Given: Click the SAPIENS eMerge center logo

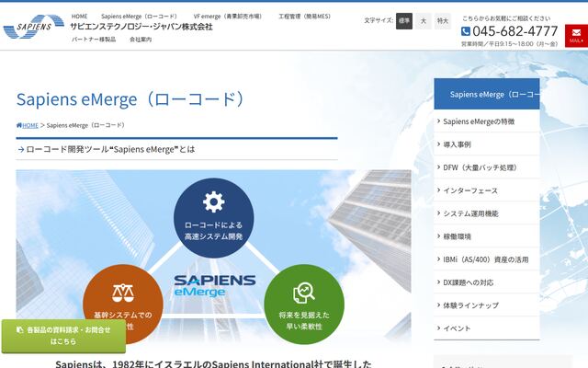Looking at the screenshot, I should click(x=215, y=285).
